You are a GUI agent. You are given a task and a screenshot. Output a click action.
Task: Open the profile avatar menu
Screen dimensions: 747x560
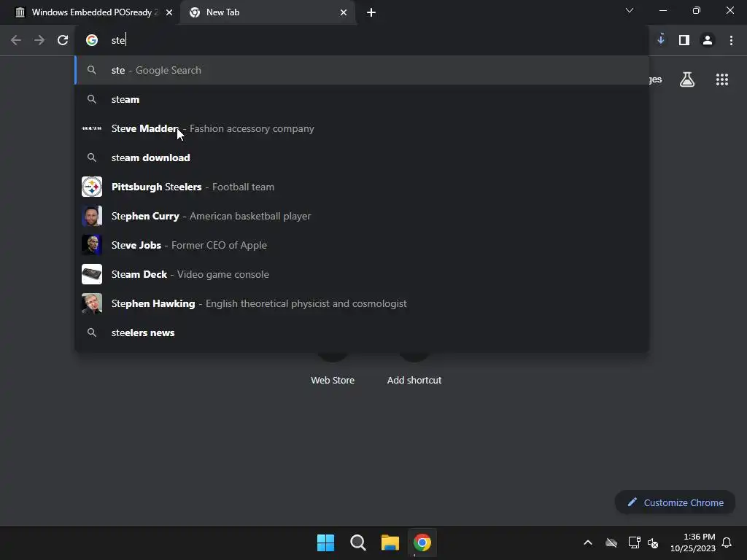point(708,40)
